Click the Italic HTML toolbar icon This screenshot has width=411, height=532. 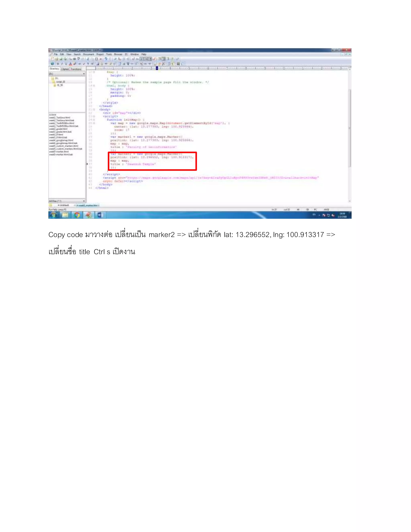(62, 64)
